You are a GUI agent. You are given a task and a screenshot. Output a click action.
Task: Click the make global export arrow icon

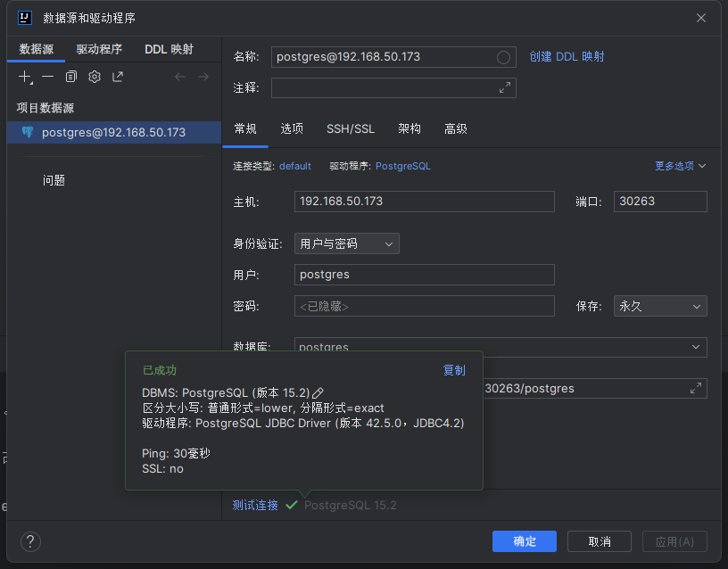[118, 78]
